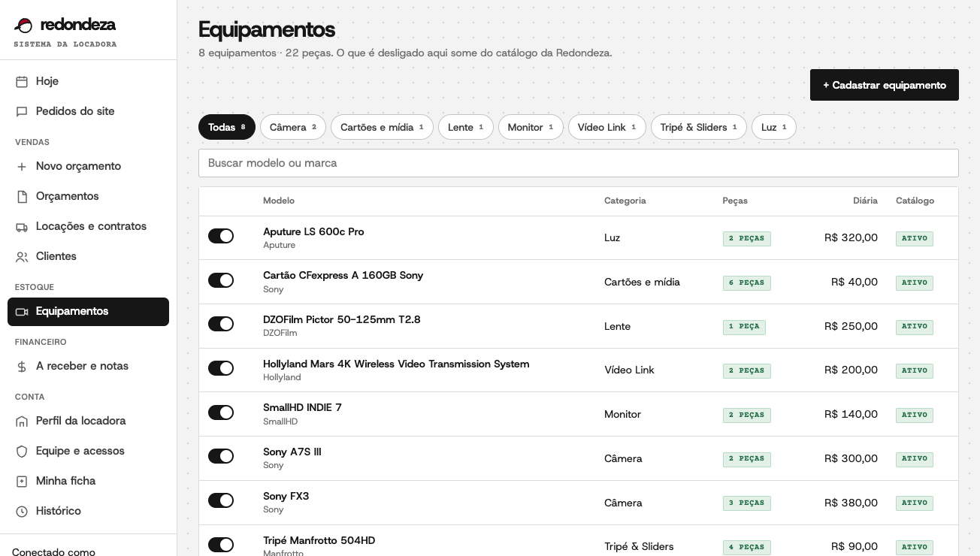Focus the Buscar modelo ou marca field
The width and height of the screenshot is (980, 556).
tap(579, 163)
